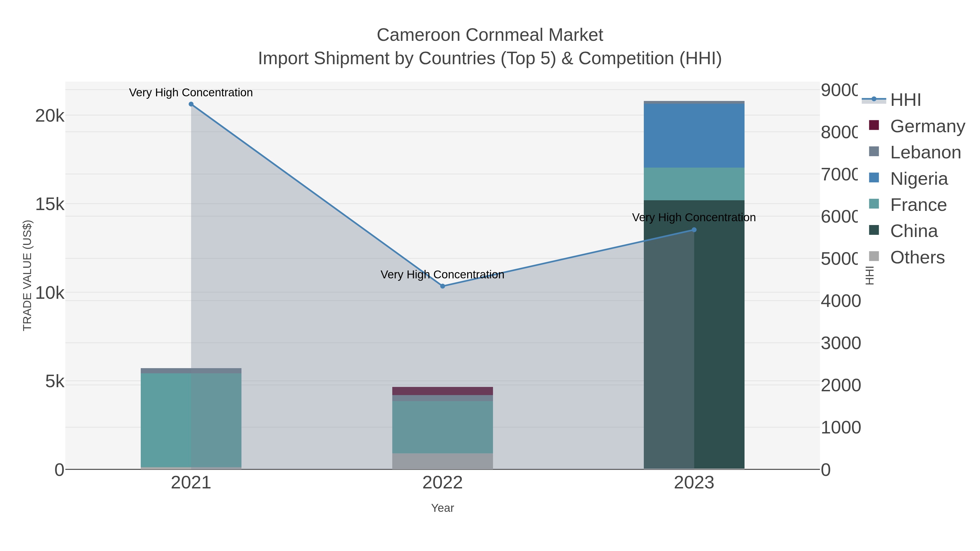980x551 pixels.
Task: Toggle Germany series in the legend
Action: click(917, 126)
